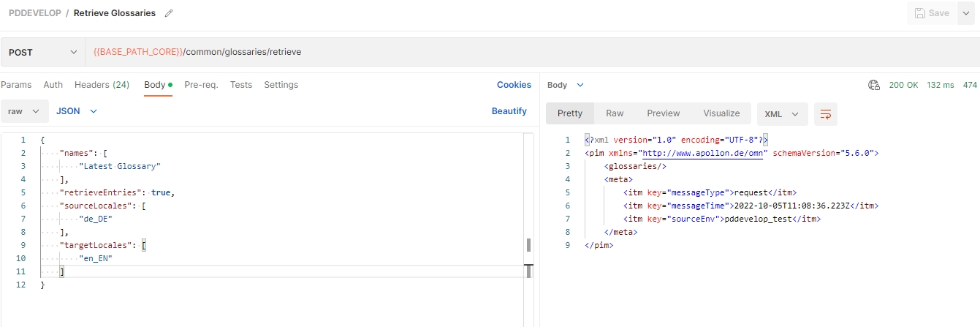Switch to Preview response view
The width and height of the screenshot is (980, 327).
click(663, 113)
